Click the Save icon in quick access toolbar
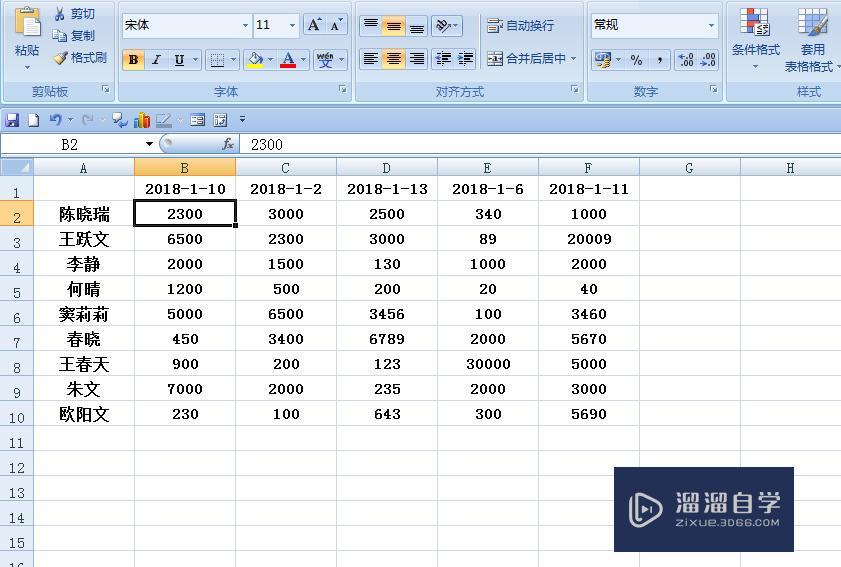The height and width of the screenshot is (567, 841). coord(12,120)
